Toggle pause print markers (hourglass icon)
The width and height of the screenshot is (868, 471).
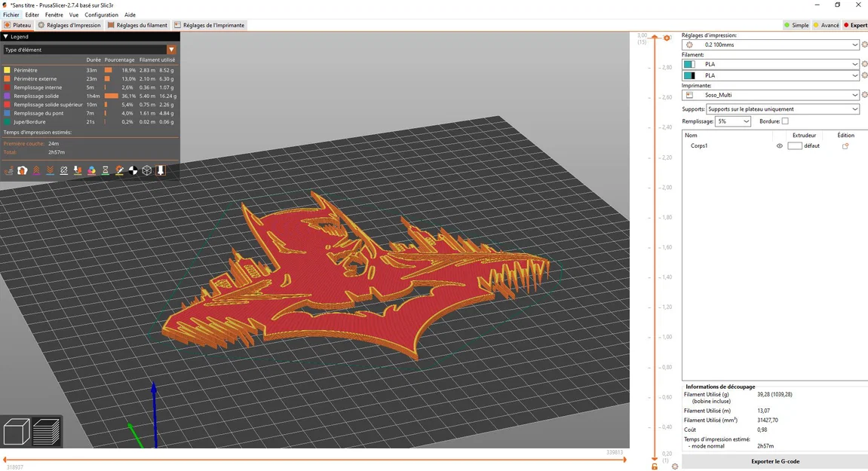105,170
